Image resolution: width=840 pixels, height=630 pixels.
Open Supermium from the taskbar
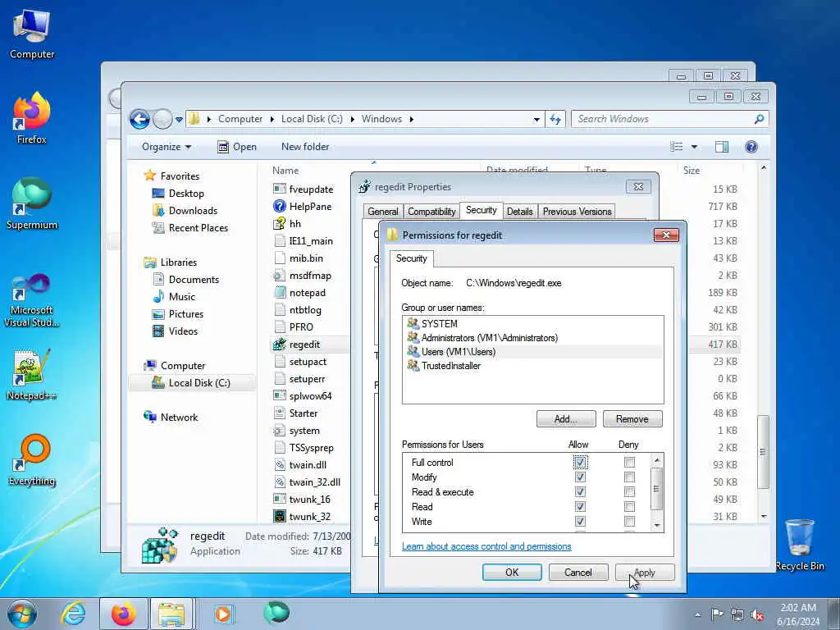click(276, 613)
